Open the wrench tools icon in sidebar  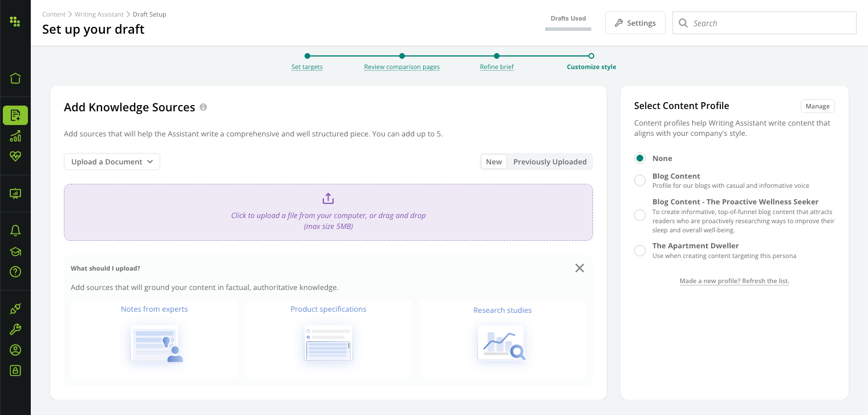[15, 329]
